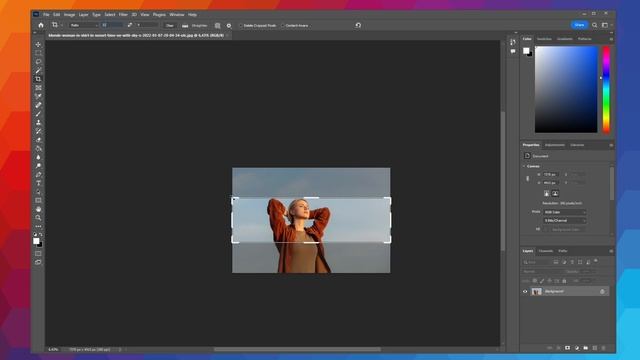Open the Image menu

(x=69, y=15)
